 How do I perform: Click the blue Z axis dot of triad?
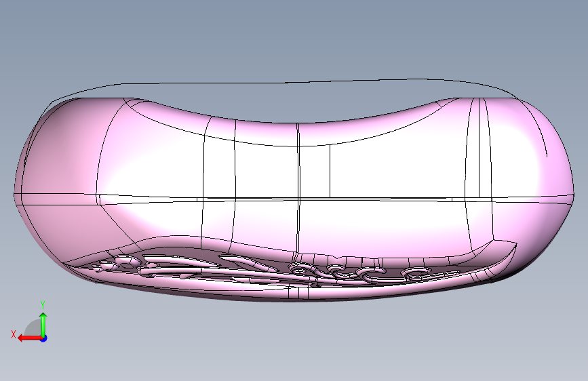click(44, 338)
